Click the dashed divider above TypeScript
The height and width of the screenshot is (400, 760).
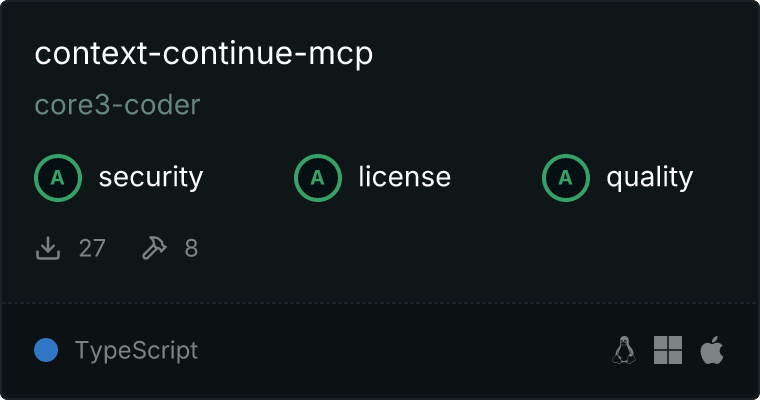coord(380,303)
